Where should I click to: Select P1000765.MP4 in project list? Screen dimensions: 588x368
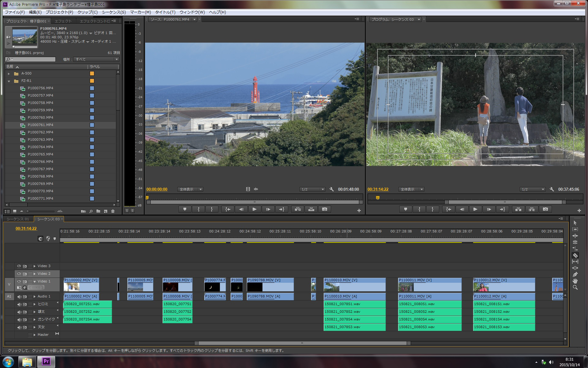coord(40,155)
